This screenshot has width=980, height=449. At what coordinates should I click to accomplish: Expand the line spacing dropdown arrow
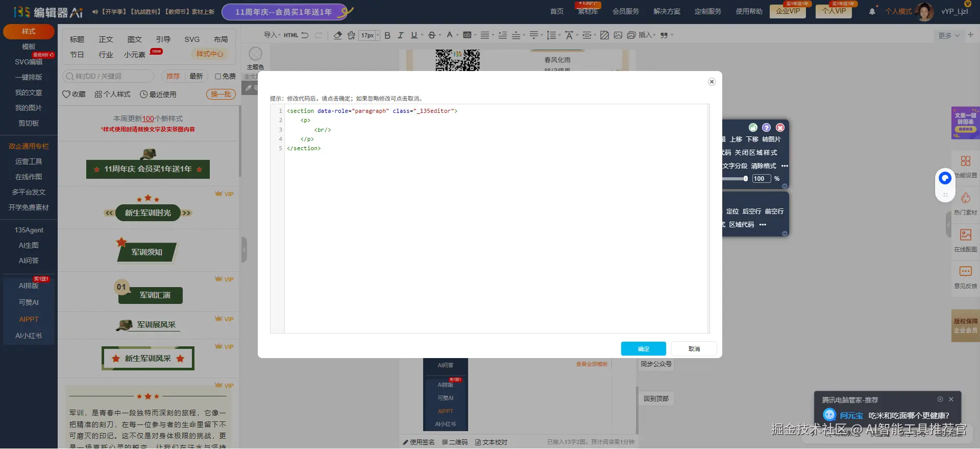click(x=559, y=35)
